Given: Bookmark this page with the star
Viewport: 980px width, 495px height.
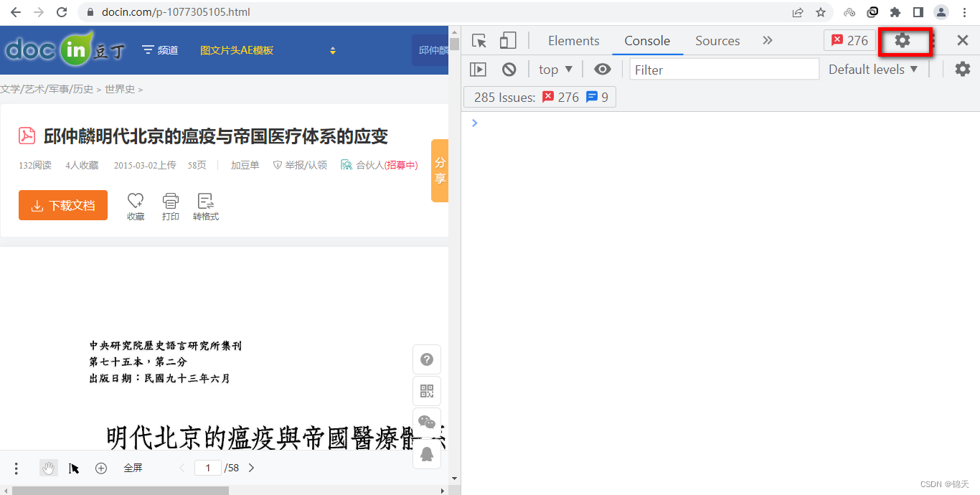Looking at the screenshot, I should coord(821,12).
